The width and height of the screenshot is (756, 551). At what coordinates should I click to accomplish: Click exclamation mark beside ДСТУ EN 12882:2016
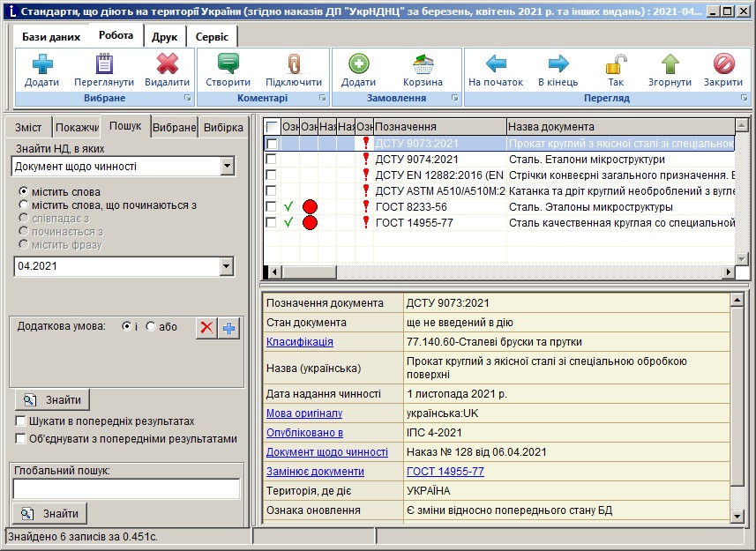(366, 175)
